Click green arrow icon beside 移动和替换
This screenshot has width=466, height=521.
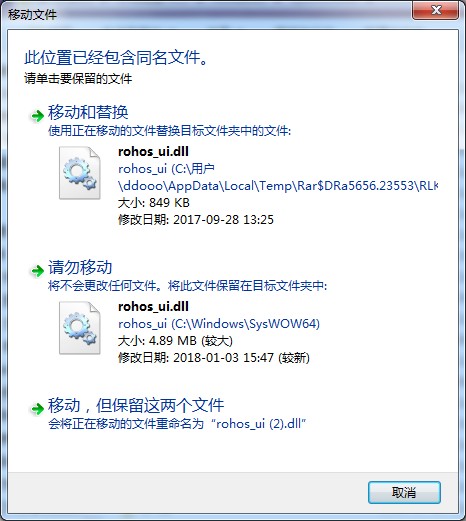tap(37, 116)
